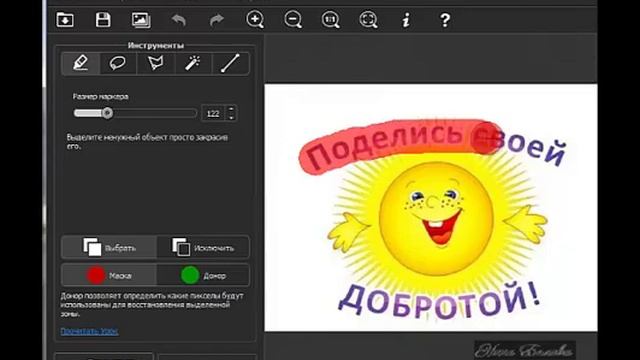
Task: Select the Magic wand tool
Action: click(193, 63)
